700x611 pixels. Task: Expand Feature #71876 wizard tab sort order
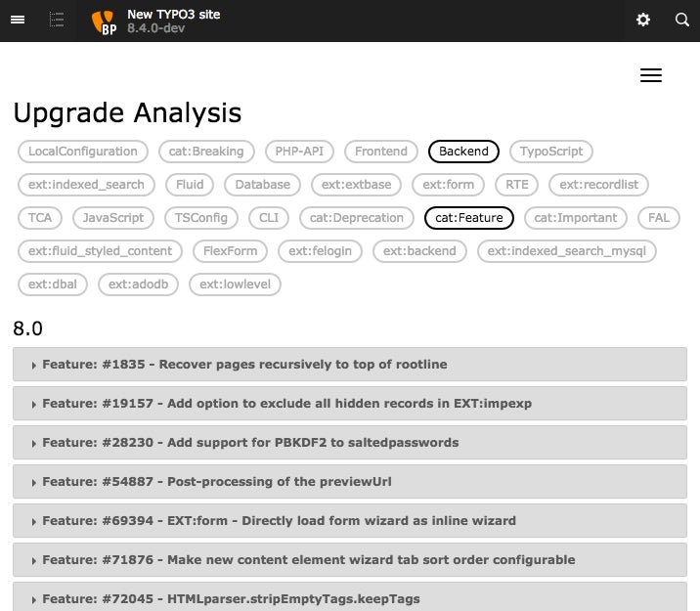308,560
